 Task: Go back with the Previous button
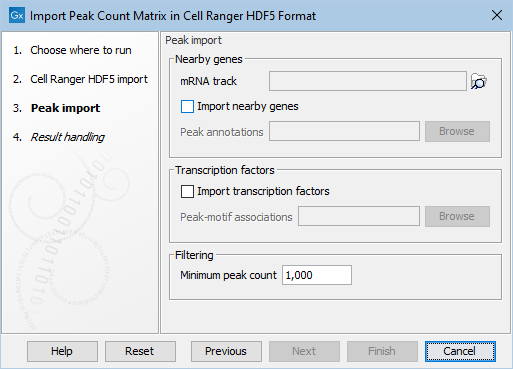click(x=226, y=351)
